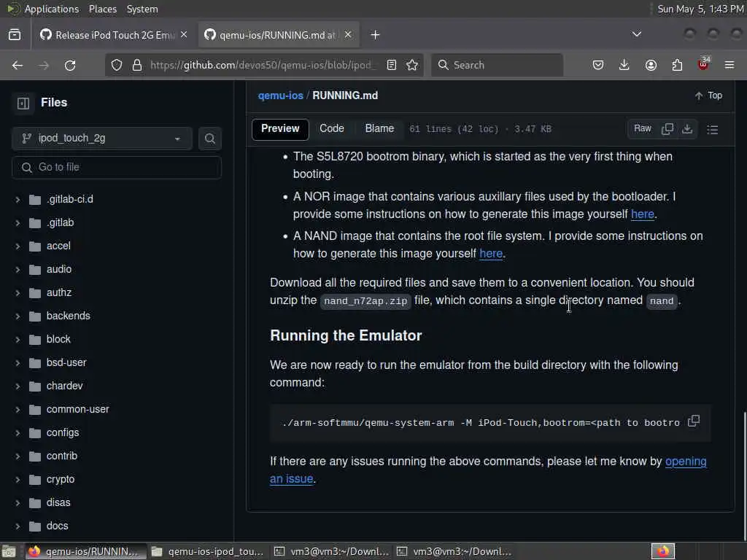Close the Release iPod Touch 2G tab
This screenshot has width=747, height=560.
point(184,35)
